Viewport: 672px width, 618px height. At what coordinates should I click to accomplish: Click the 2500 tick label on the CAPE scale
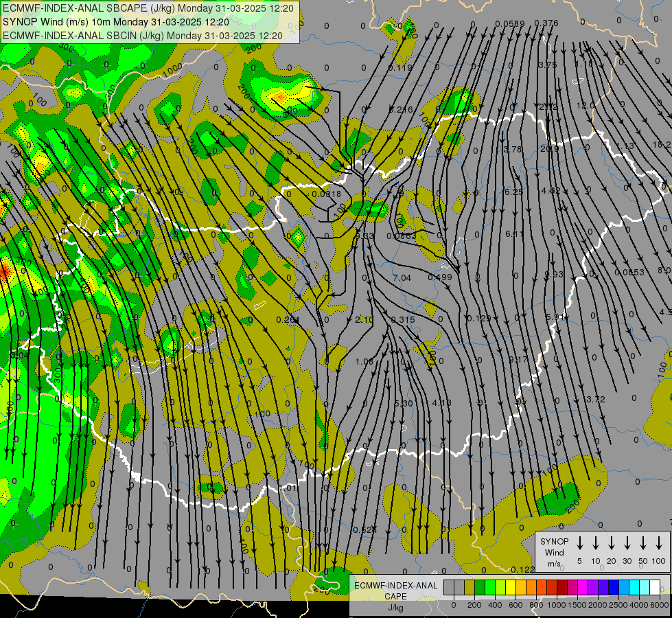click(618, 605)
